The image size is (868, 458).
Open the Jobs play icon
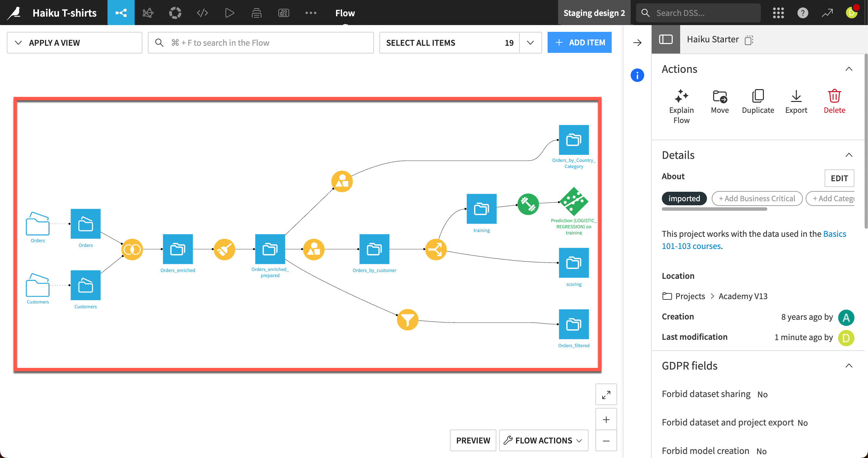[229, 13]
